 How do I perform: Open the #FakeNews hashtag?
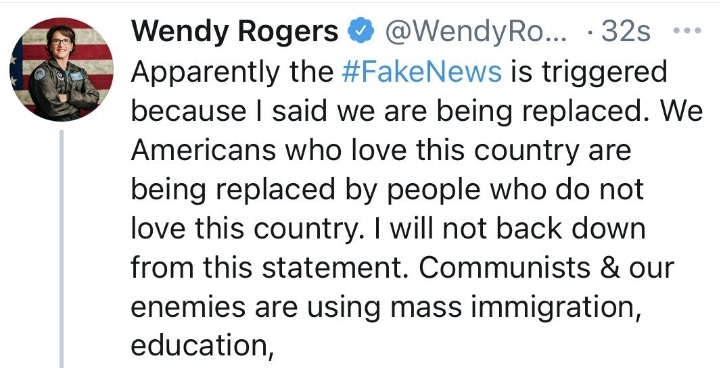point(422,72)
